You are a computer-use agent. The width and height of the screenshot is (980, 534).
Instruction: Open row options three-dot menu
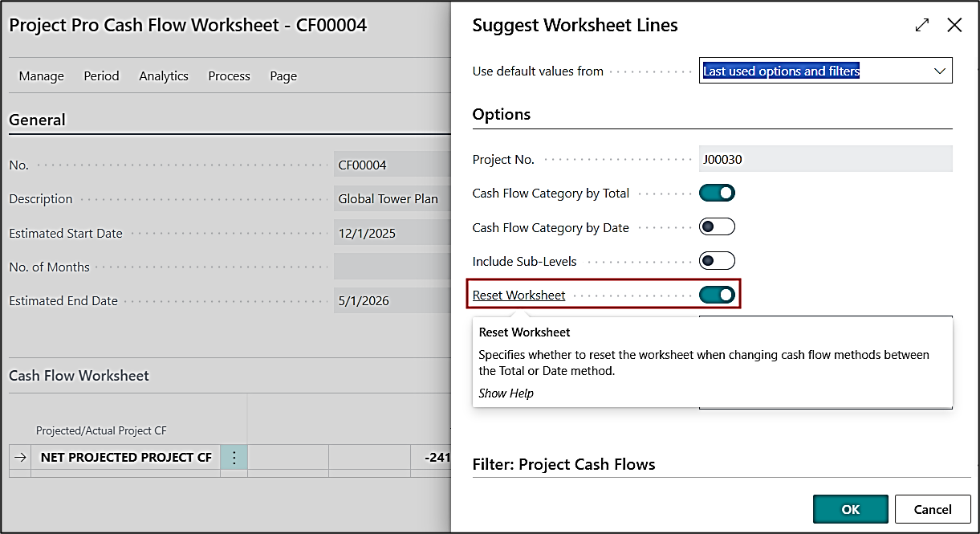234,458
